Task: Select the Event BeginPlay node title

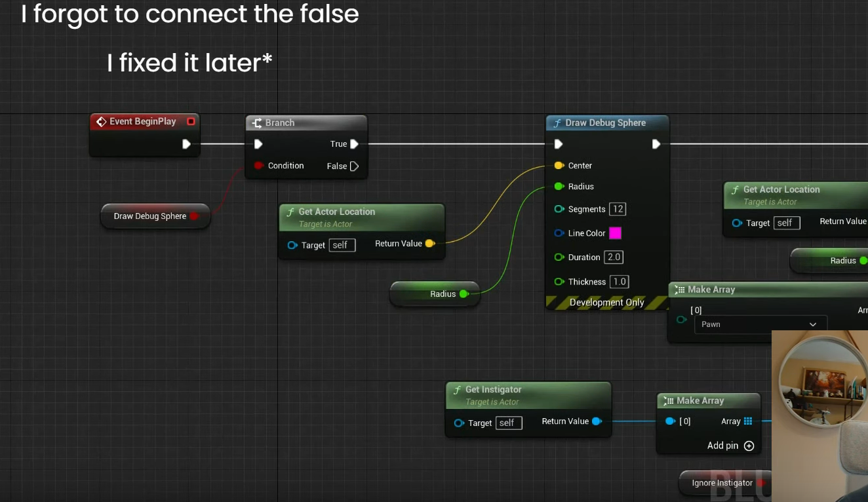Action: (x=142, y=122)
